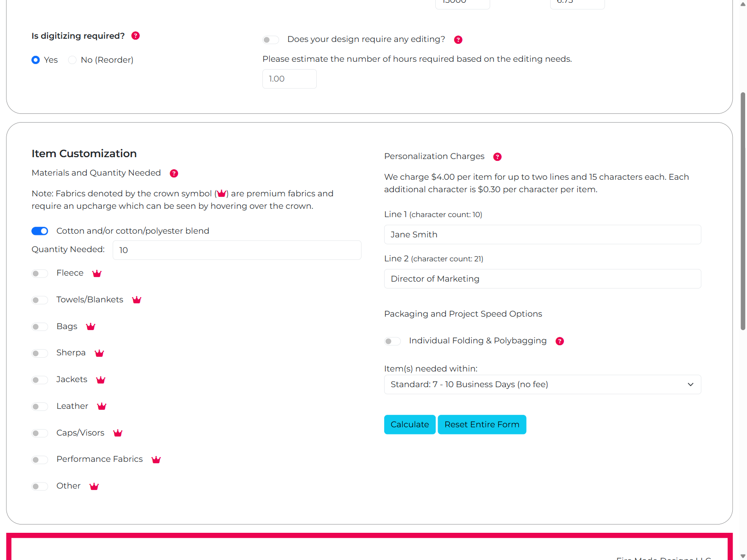Turn off Cotton/polyester blend toggle
Image resolution: width=747 pixels, height=560 pixels.
coord(40,231)
